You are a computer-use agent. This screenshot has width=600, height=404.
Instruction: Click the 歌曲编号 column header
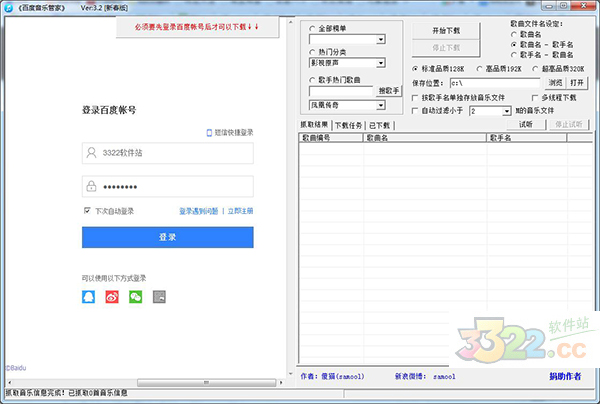[x=331, y=138]
